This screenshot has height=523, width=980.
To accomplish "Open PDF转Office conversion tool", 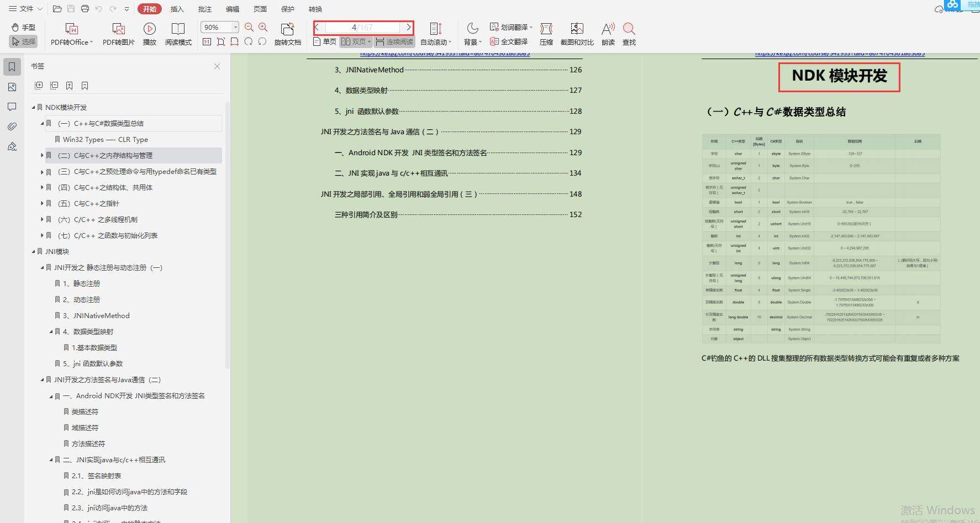I will click(x=72, y=34).
